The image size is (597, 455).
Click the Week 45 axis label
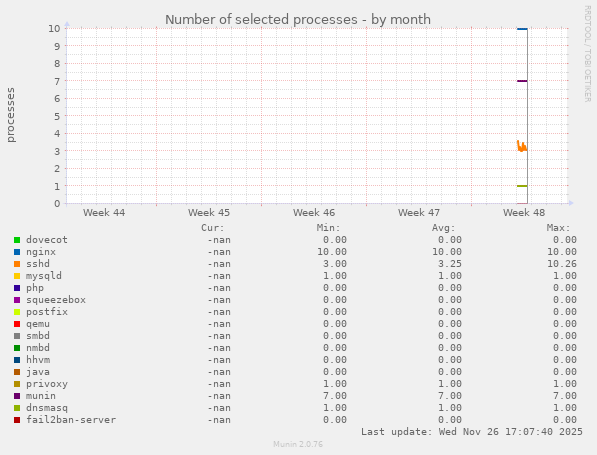point(209,213)
